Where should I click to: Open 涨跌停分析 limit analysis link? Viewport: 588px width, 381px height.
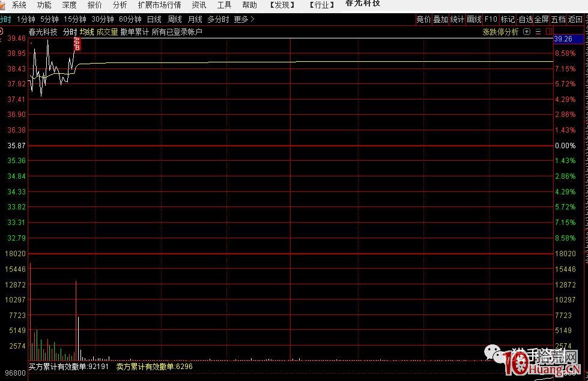[x=500, y=32]
